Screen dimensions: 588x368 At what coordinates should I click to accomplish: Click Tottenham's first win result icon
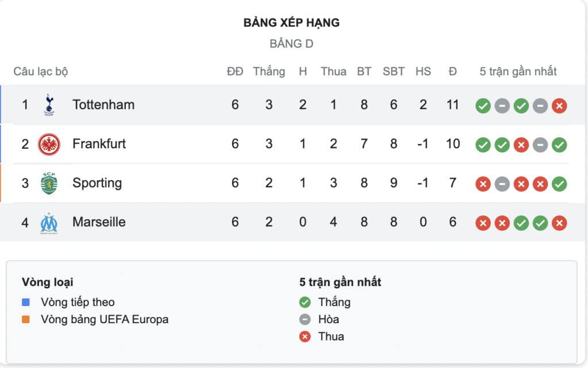coord(483,106)
